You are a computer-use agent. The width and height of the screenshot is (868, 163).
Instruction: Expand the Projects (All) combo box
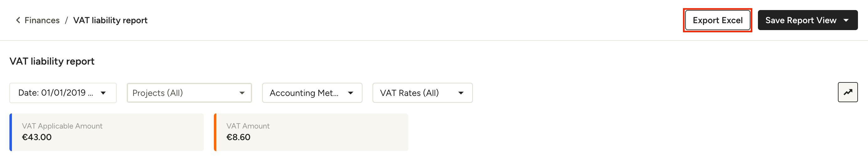pyautogui.click(x=189, y=93)
